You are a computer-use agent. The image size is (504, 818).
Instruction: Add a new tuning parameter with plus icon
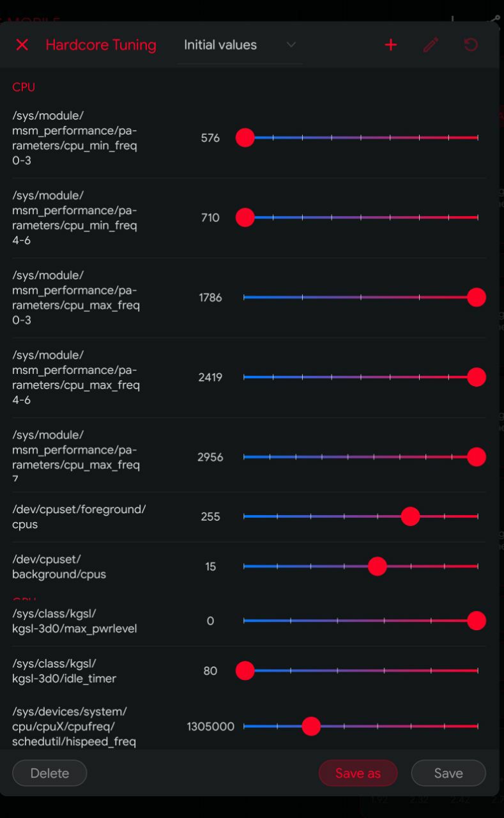[x=391, y=45]
